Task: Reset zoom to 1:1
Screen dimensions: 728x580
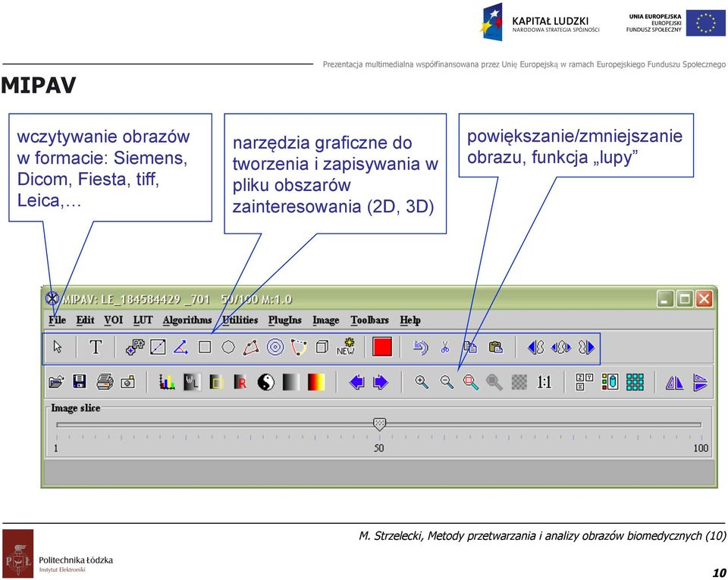Action: [544, 382]
